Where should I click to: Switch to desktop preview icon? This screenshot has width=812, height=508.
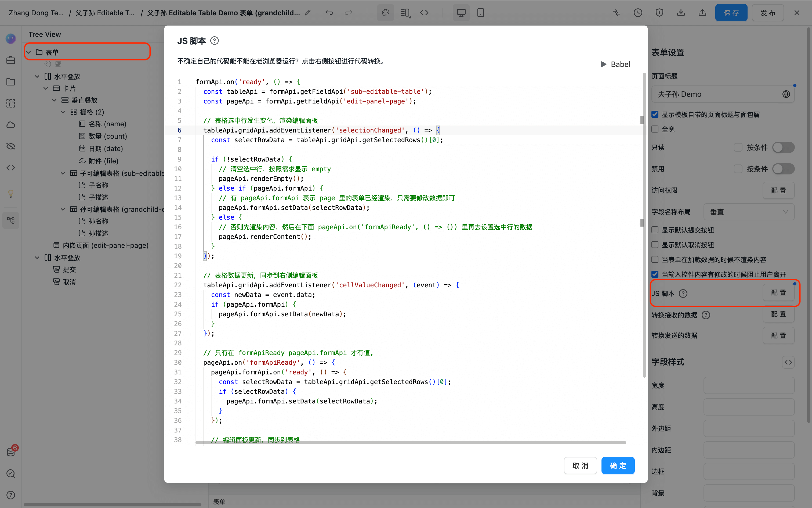[461, 13]
